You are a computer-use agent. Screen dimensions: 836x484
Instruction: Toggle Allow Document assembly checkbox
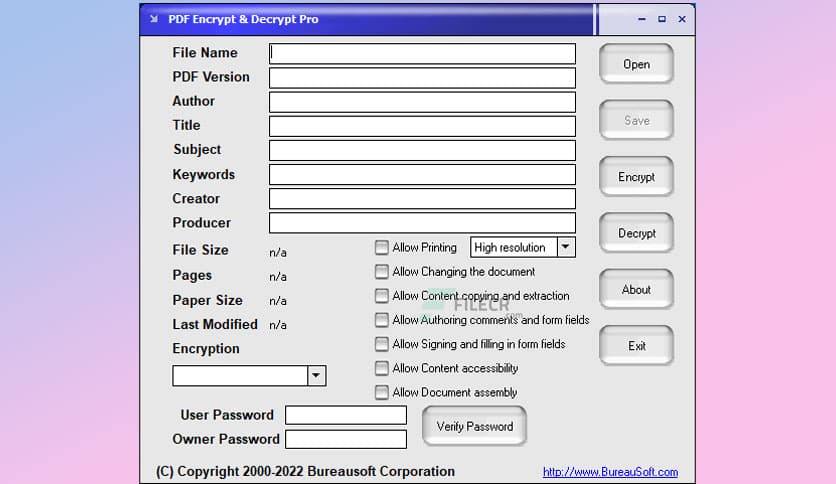tap(381, 392)
